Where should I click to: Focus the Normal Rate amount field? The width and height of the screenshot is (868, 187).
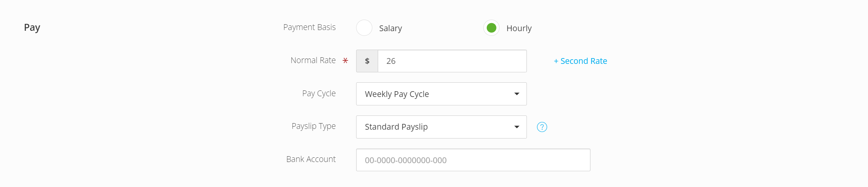click(452, 61)
